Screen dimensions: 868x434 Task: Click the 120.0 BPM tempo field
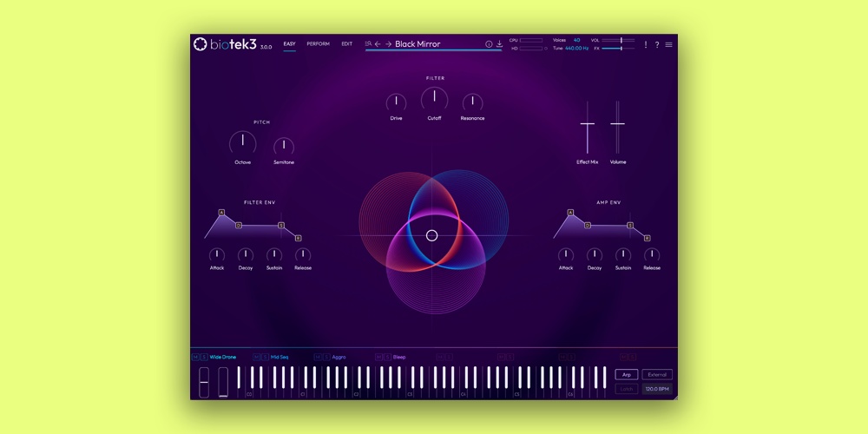(657, 389)
